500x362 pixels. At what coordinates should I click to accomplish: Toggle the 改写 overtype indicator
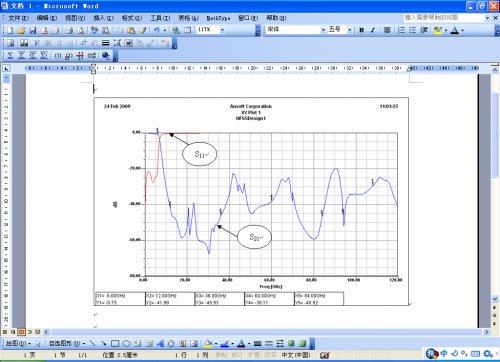[270, 355]
